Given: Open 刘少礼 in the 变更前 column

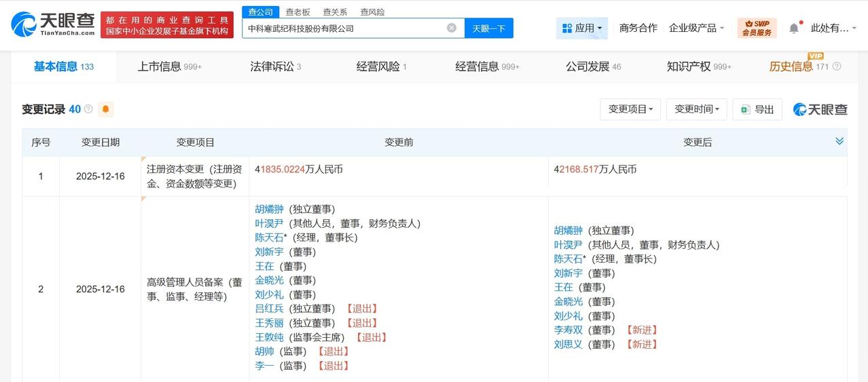Looking at the screenshot, I should 270,294.
